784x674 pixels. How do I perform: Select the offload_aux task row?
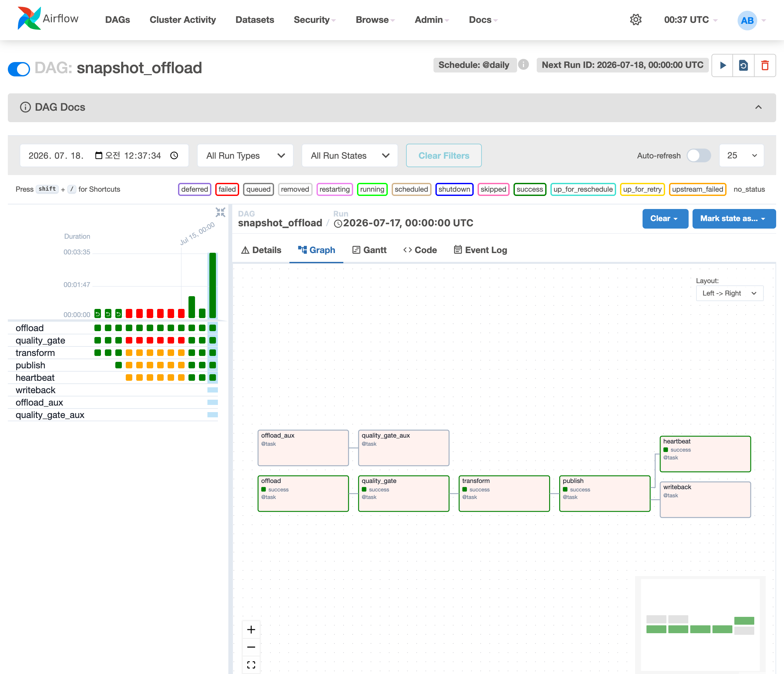pos(113,402)
